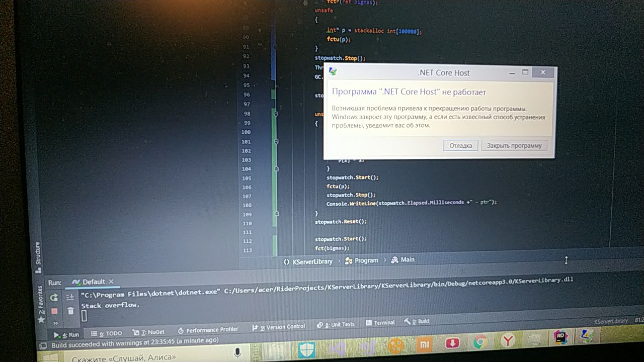Stop the running process with red square
644x362 pixels.
pos(54,311)
